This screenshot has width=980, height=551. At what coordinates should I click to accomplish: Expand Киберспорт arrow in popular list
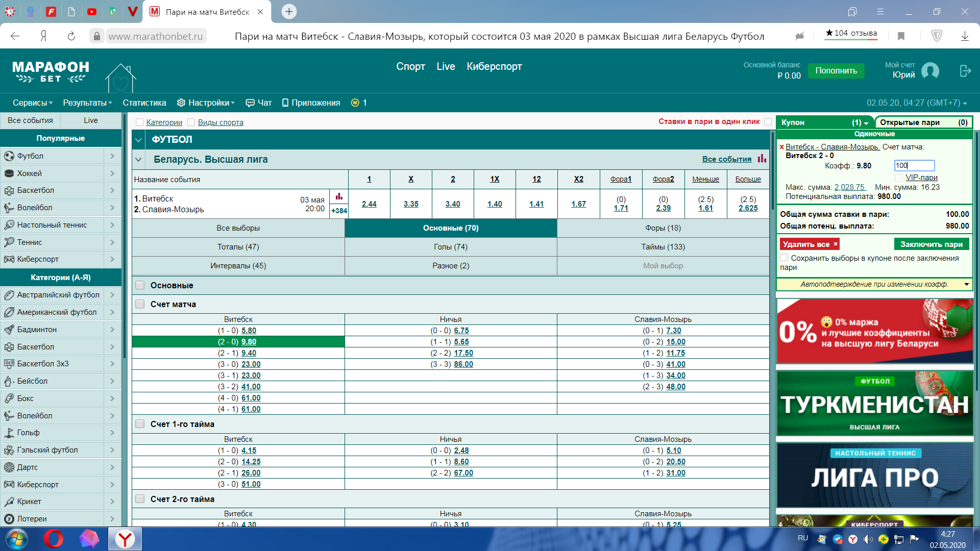[112, 259]
